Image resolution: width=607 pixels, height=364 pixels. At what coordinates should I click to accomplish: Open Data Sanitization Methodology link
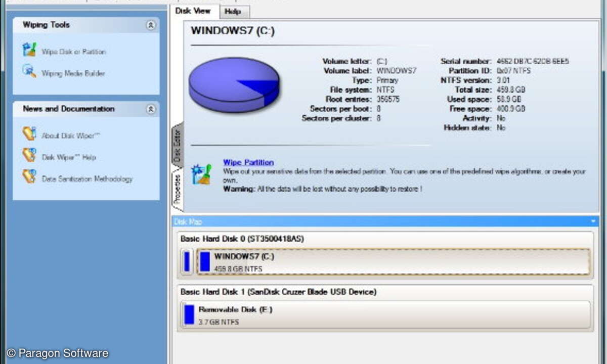(x=87, y=178)
